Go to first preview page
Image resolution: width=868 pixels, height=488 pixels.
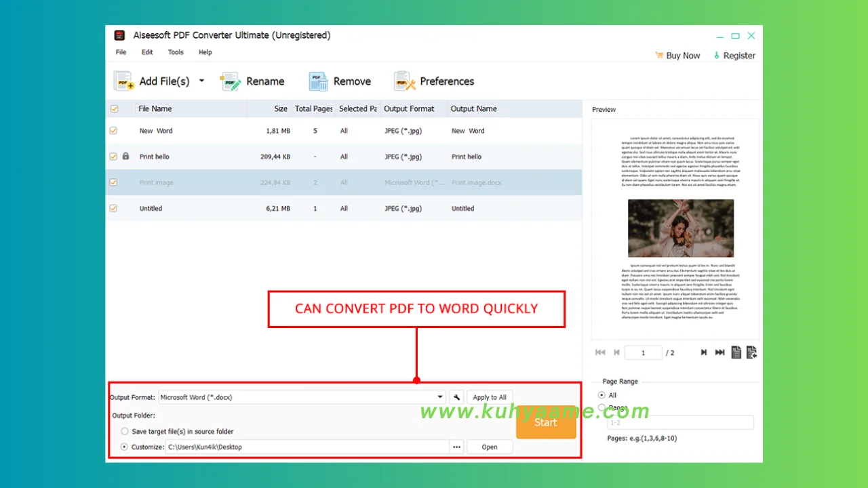[x=600, y=352]
